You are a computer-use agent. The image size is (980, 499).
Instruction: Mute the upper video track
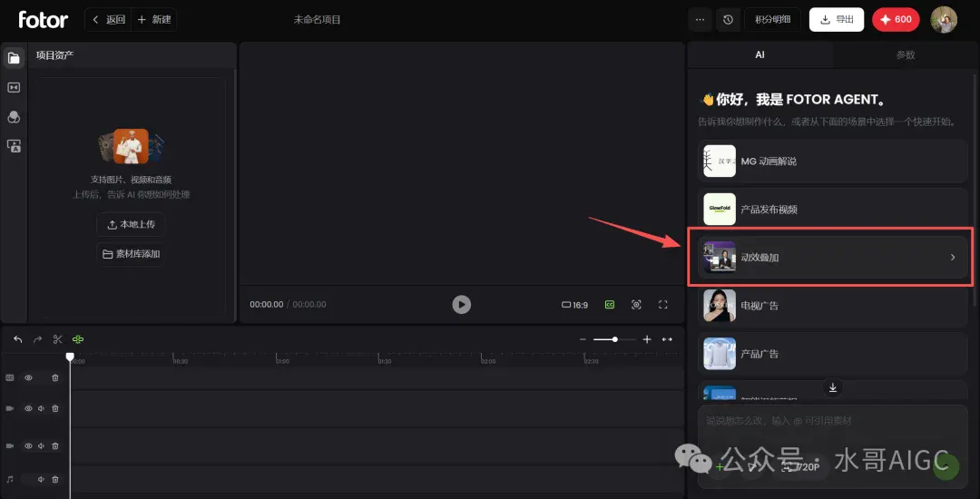41,408
